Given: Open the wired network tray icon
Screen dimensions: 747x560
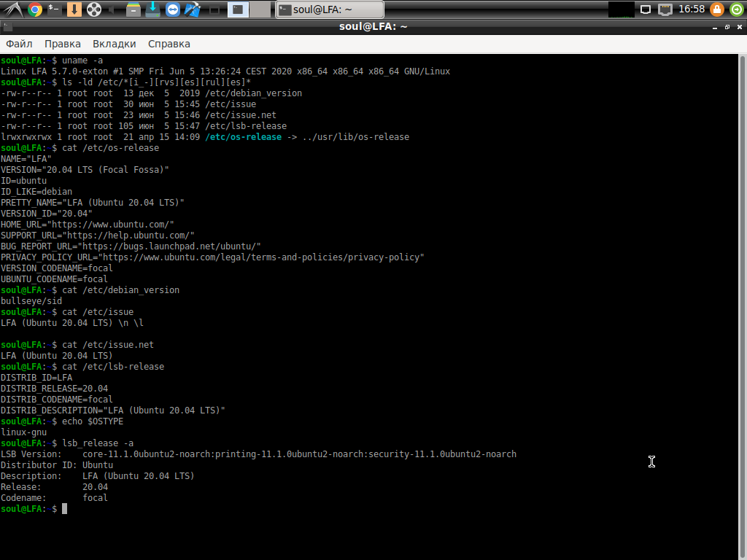Looking at the screenshot, I should pyautogui.click(x=665, y=9).
